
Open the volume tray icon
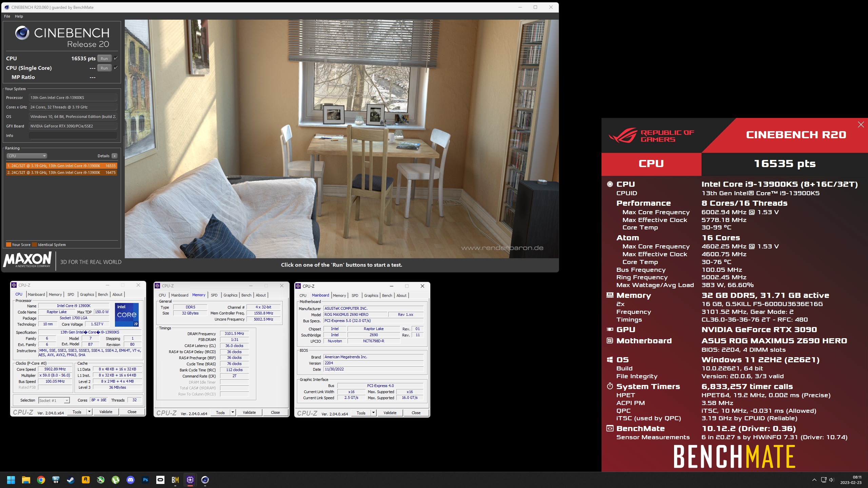[x=831, y=480]
